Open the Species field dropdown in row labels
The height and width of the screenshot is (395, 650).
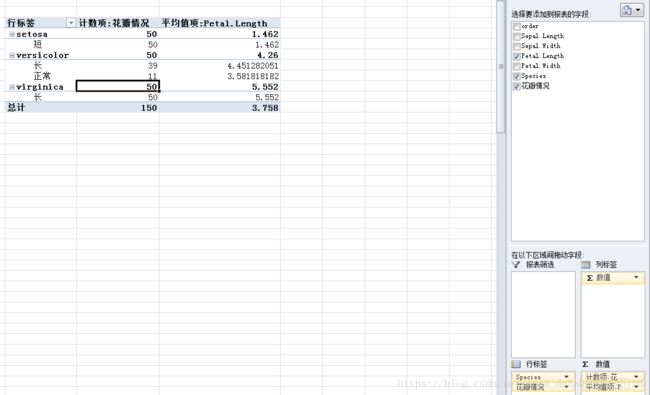[x=566, y=377]
